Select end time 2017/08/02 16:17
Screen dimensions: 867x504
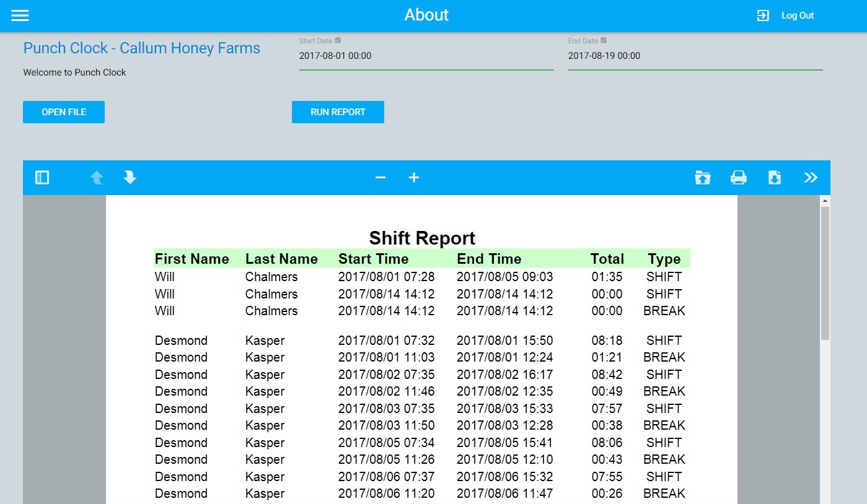pos(505,375)
